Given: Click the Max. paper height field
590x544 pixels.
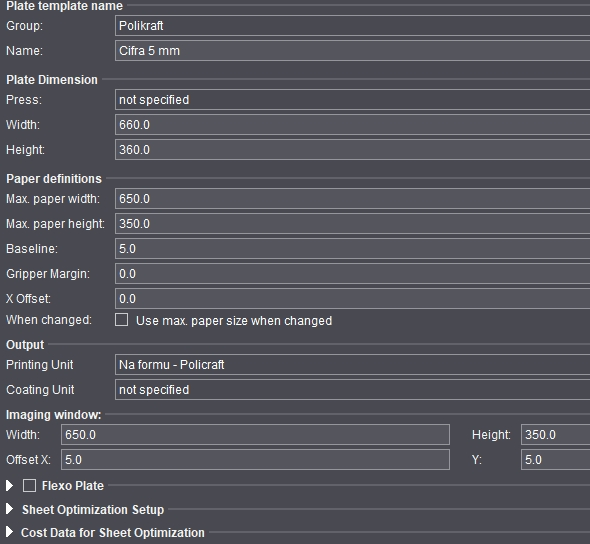Looking at the screenshot, I should 353,224.
